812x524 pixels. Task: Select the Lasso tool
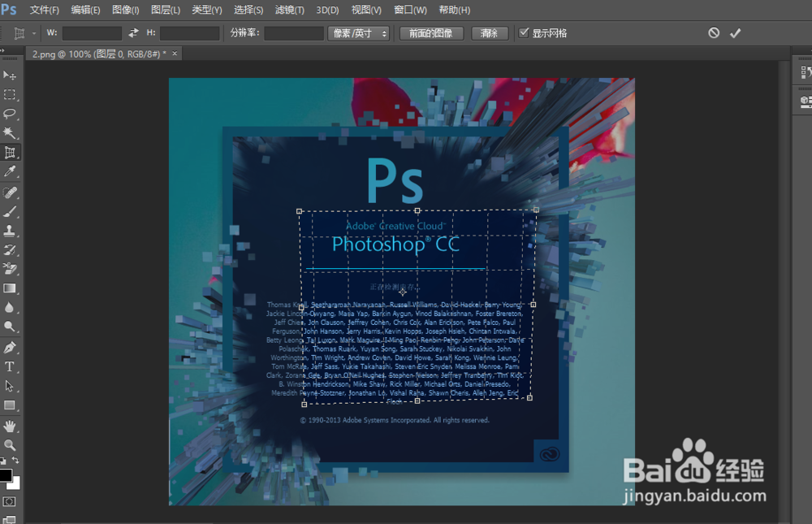(x=9, y=114)
